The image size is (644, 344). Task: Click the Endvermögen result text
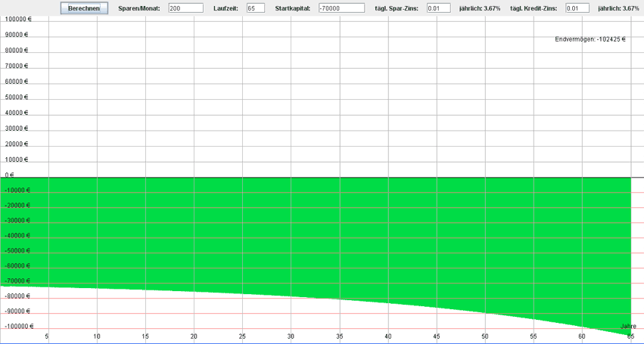coord(590,39)
